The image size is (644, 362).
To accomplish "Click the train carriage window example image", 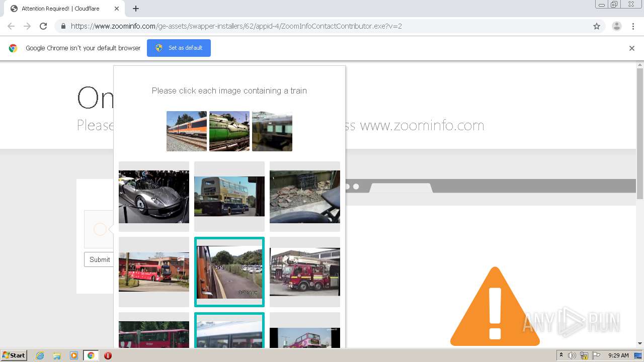I will (x=272, y=131).
